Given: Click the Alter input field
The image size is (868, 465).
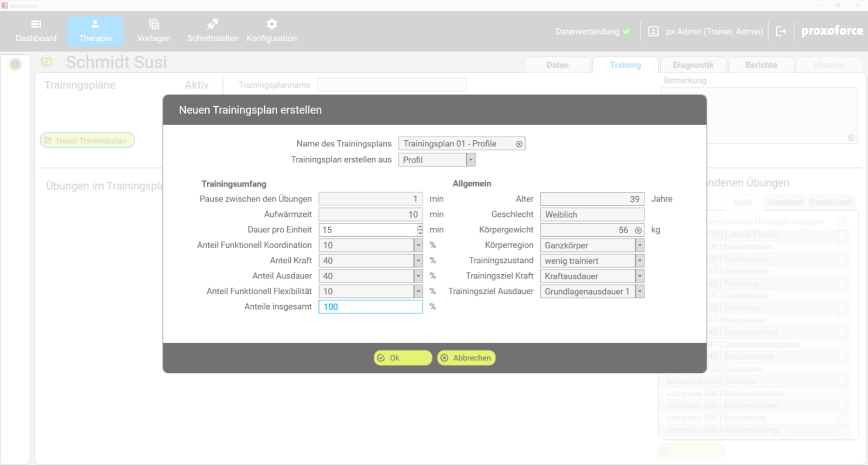Looking at the screenshot, I should click(x=591, y=199).
